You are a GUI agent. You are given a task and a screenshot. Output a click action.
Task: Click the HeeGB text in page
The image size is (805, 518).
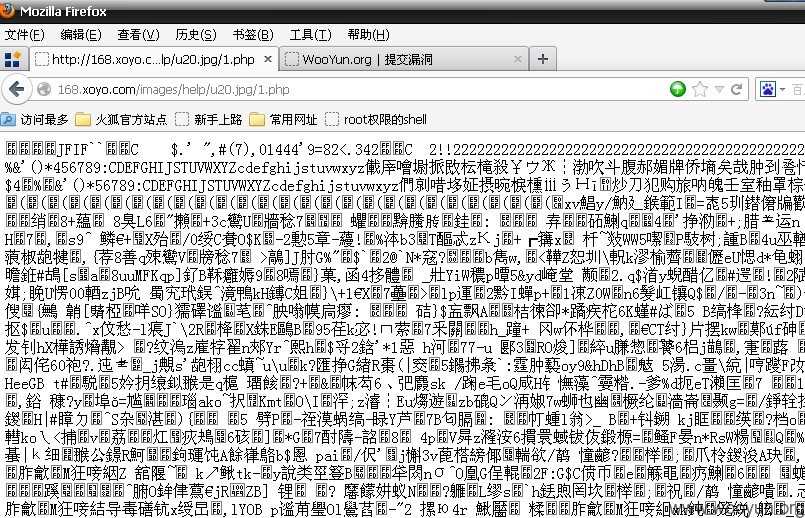tap(25, 383)
